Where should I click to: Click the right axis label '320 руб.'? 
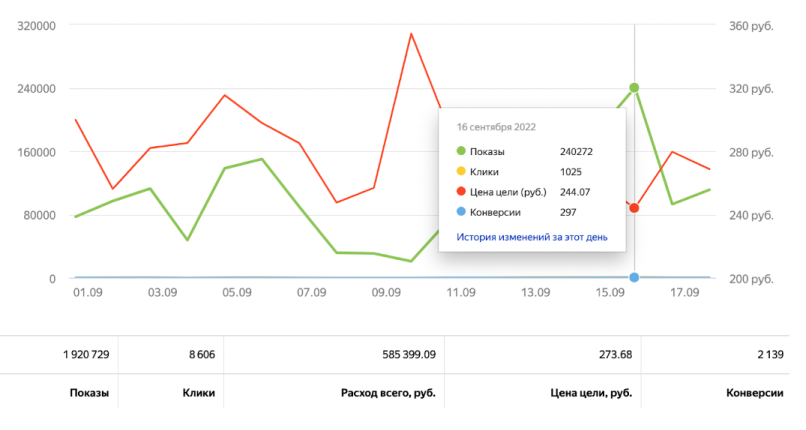(x=751, y=89)
